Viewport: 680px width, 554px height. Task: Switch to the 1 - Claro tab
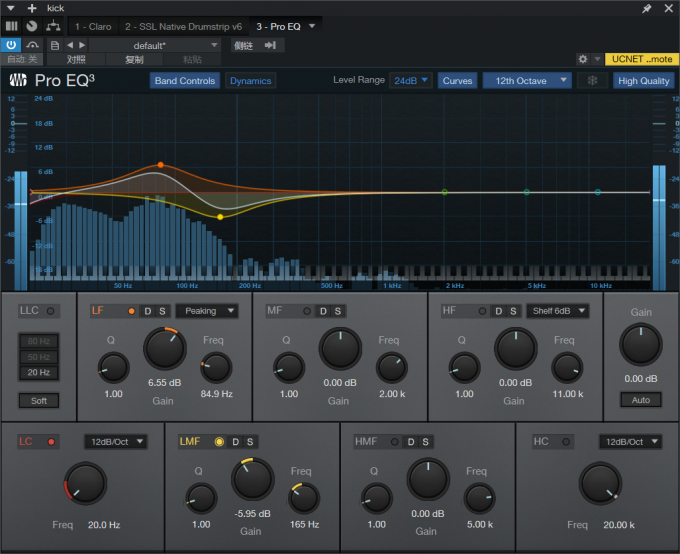pos(93,26)
